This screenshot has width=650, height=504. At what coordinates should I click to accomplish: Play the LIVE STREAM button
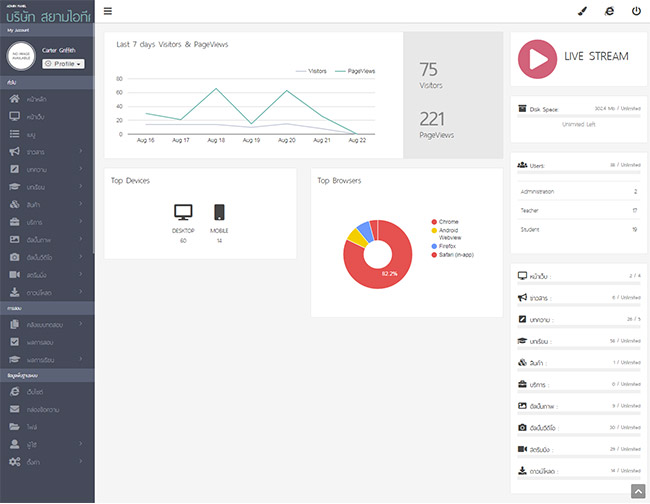click(537, 56)
